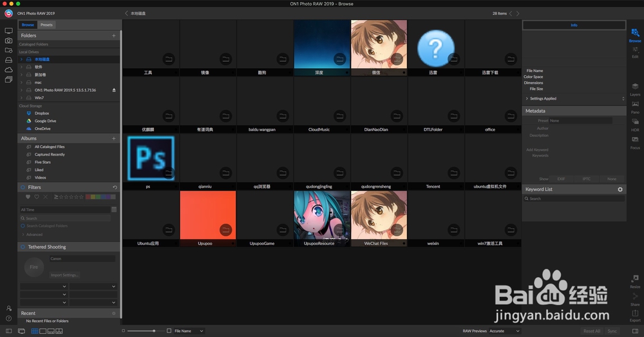Viewport: 644px width, 337px height.
Task: Select the grid view icon in bottom bar
Action: [x=35, y=331]
